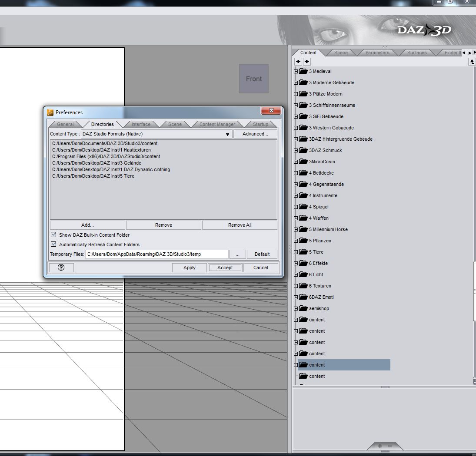Viewport: 476px width, 456px height.
Task: Click the Apply button
Action: click(x=190, y=268)
